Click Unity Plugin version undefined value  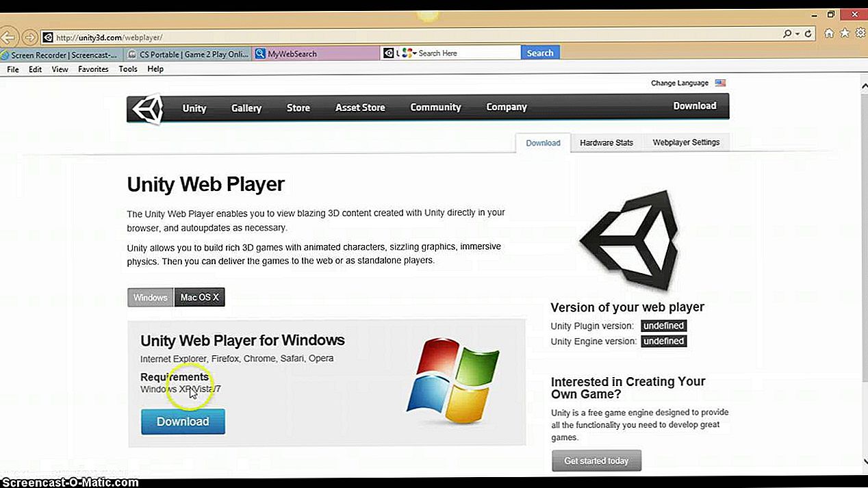pos(663,326)
